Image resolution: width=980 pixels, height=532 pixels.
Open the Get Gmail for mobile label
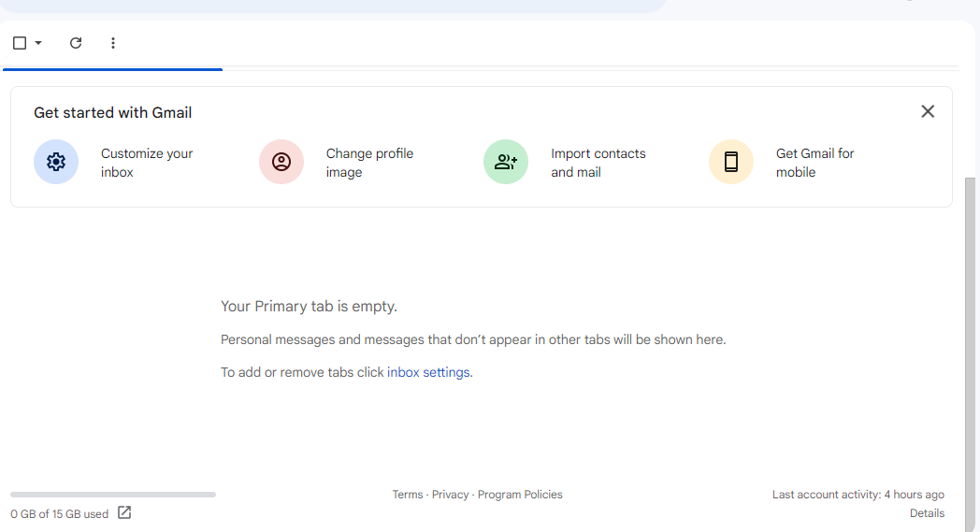tap(815, 163)
